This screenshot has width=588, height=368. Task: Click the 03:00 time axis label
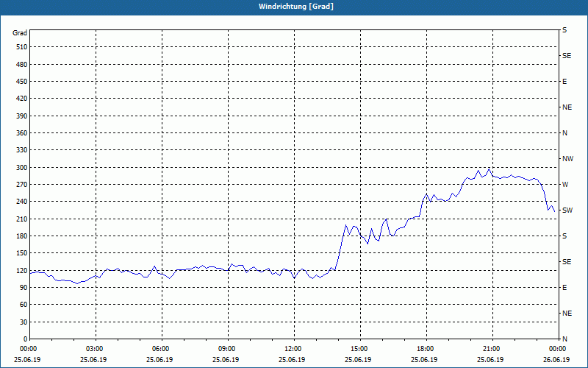[94, 349]
